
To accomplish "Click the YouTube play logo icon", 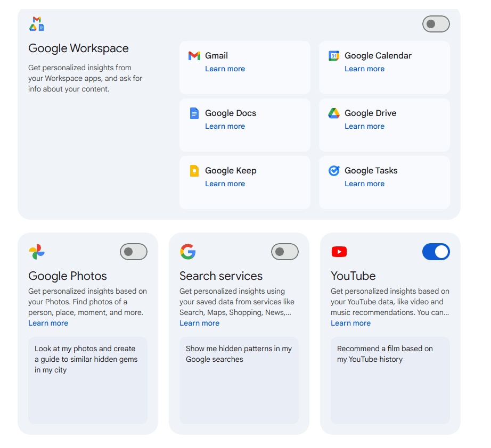I will (x=339, y=252).
